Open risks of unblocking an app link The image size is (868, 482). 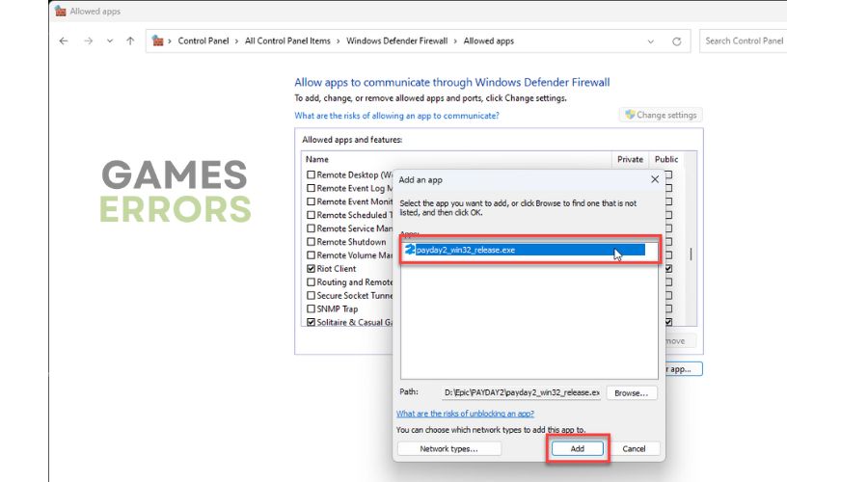(465, 414)
